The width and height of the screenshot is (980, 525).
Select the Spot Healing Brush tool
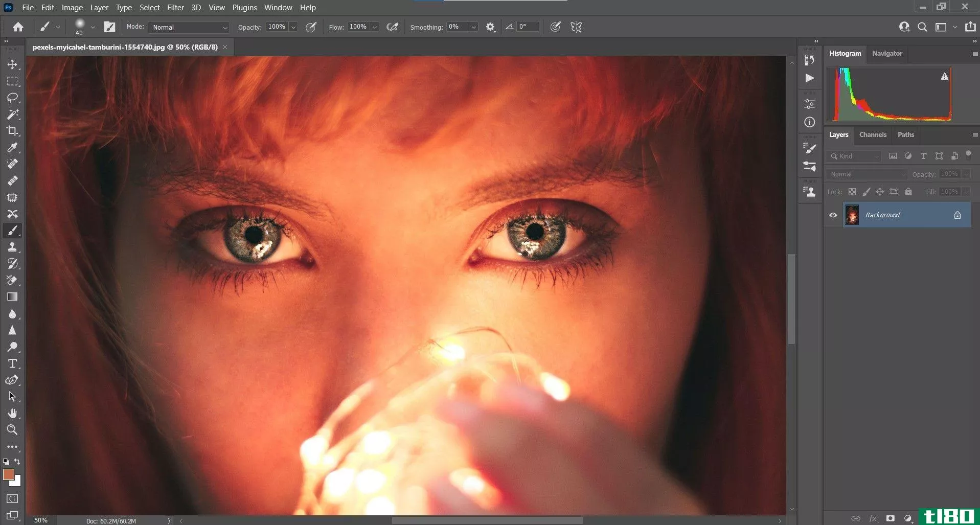[12, 164]
